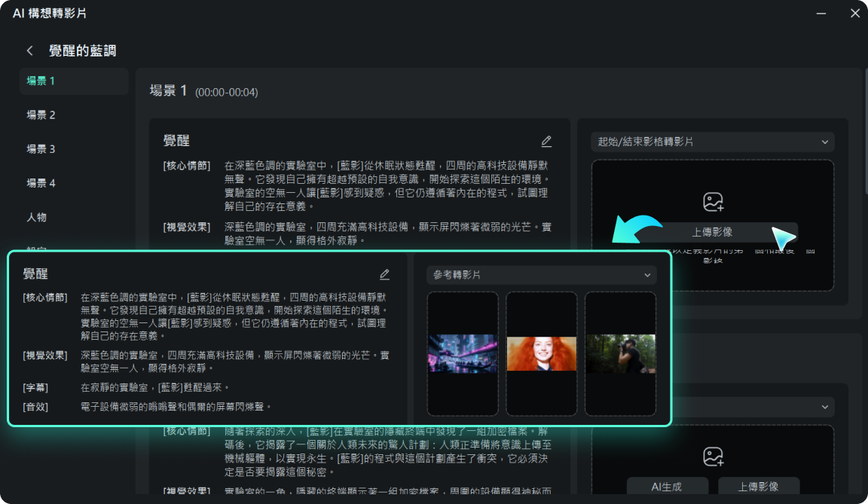This screenshot has width=868, height=504.
Task: Edit the 覺醒 scene script with top pencil icon
Action: point(546,141)
